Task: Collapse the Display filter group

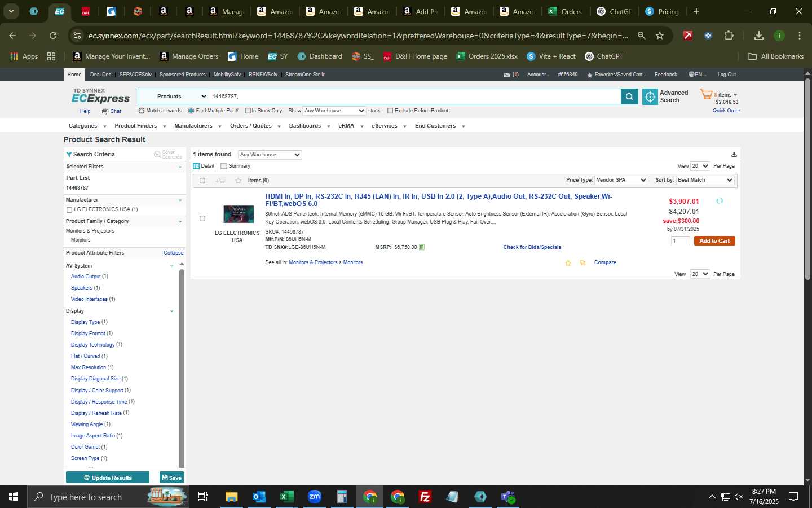Action: click(x=171, y=311)
